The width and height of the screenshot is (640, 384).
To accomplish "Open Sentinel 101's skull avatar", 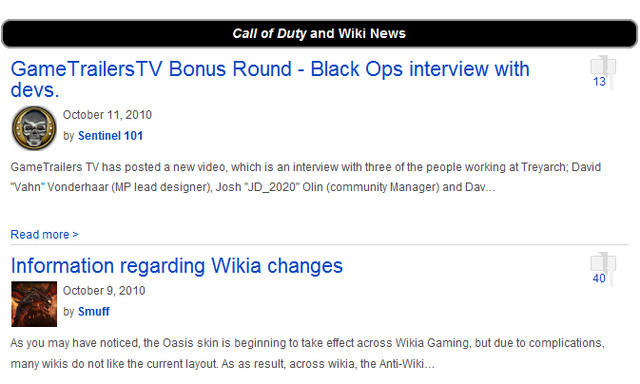I will coord(34,128).
